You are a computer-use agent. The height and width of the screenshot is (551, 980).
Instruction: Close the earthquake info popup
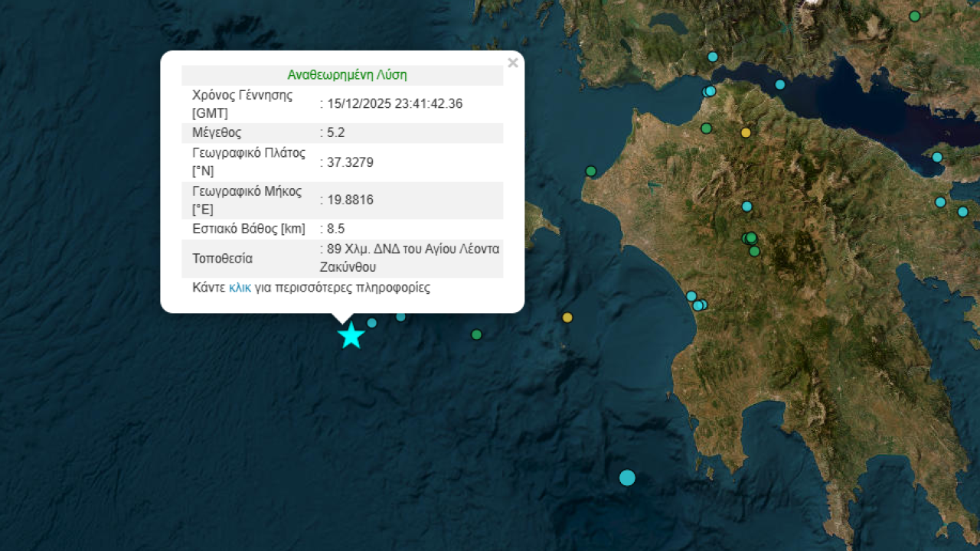[512, 63]
